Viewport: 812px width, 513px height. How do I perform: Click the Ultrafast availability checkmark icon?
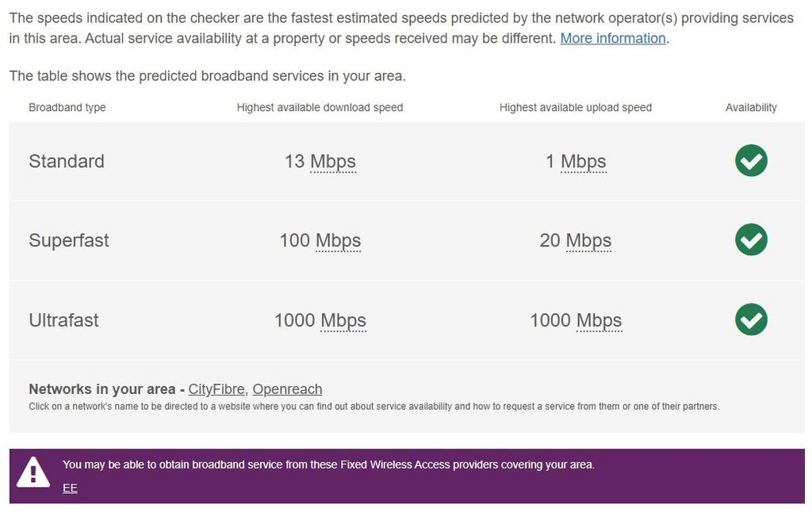click(751, 320)
